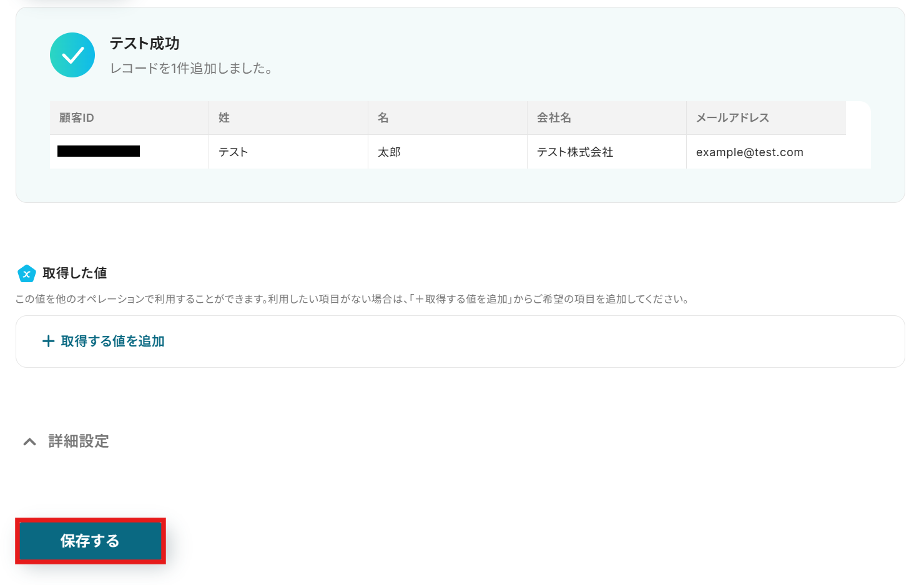Click the 取得した値 section heading
The width and height of the screenshot is (924, 585).
pos(75,273)
